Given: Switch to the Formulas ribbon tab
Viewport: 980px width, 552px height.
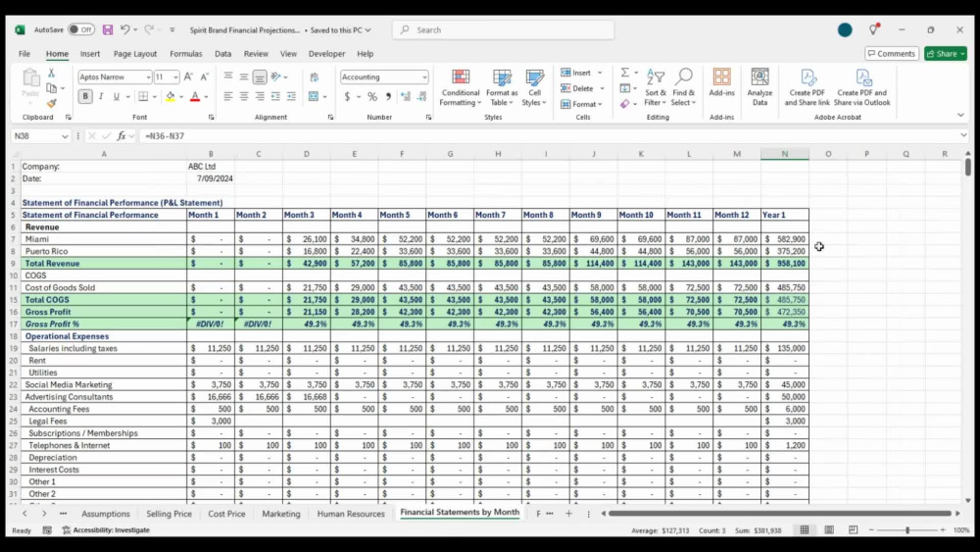Looking at the screenshot, I should (x=185, y=54).
